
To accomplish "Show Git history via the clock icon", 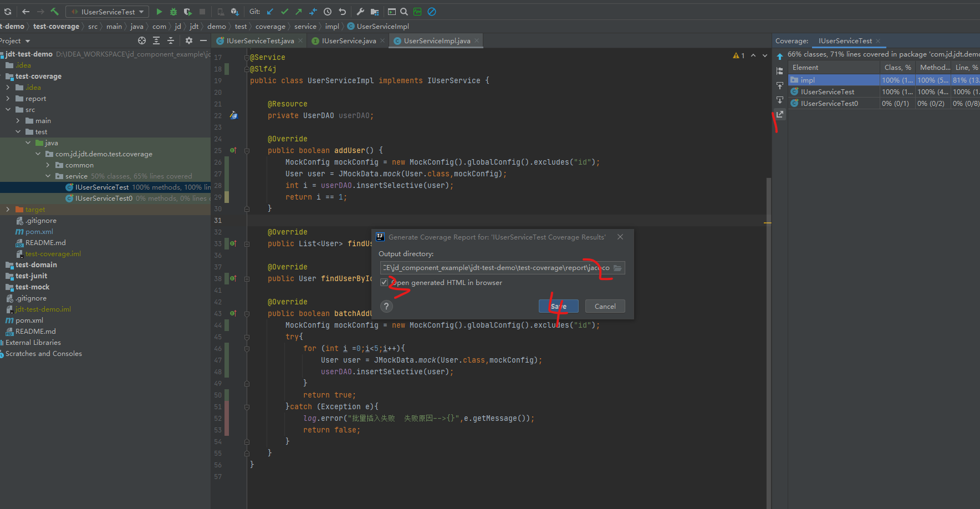I will (x=328, y=11).
